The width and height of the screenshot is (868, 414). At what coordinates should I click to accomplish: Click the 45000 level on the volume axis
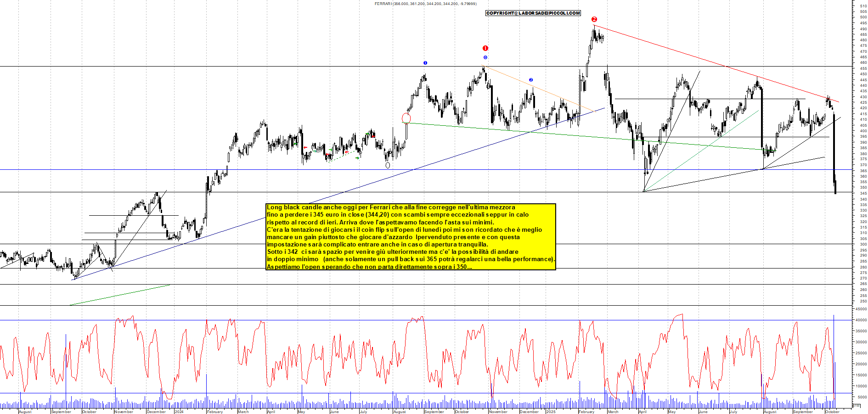click(861, 309)
